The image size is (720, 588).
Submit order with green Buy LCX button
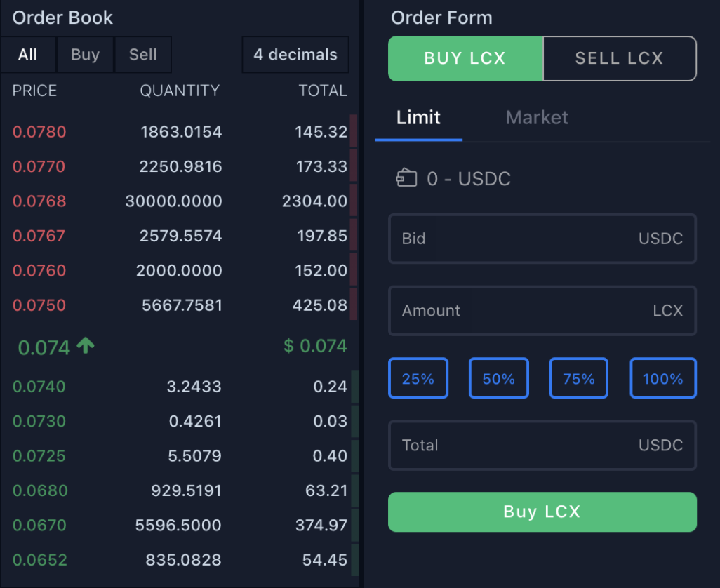(542, 512)
